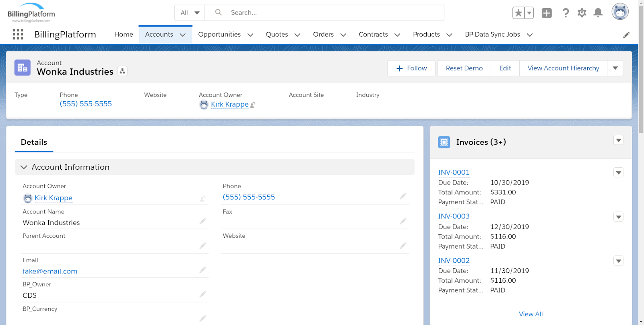Go to the Home tab
Image resolution: width=644 pixels, height=325 pixels.
coord(124,35)
